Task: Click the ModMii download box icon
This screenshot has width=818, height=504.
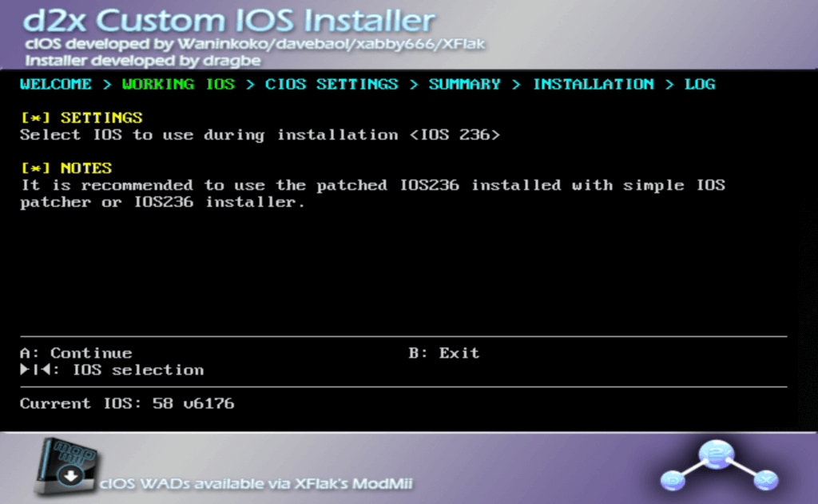Action: (x=66, y=466)
